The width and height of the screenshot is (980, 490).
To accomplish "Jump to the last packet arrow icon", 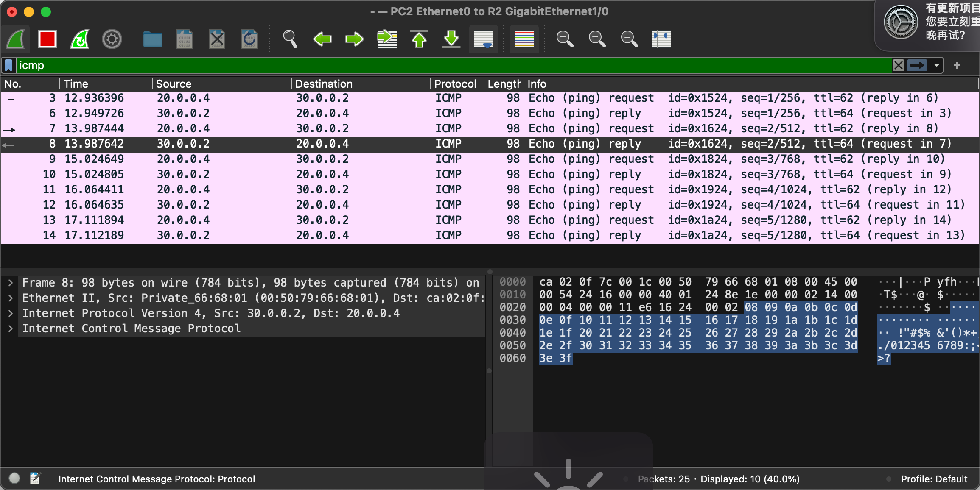I will [x=451, y=39].
